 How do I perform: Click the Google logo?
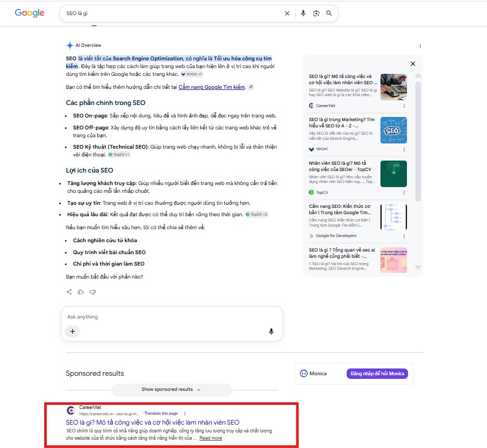[30, 13]
